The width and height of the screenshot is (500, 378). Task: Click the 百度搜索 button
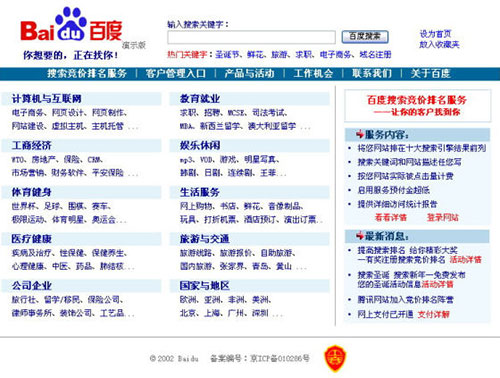365,37
